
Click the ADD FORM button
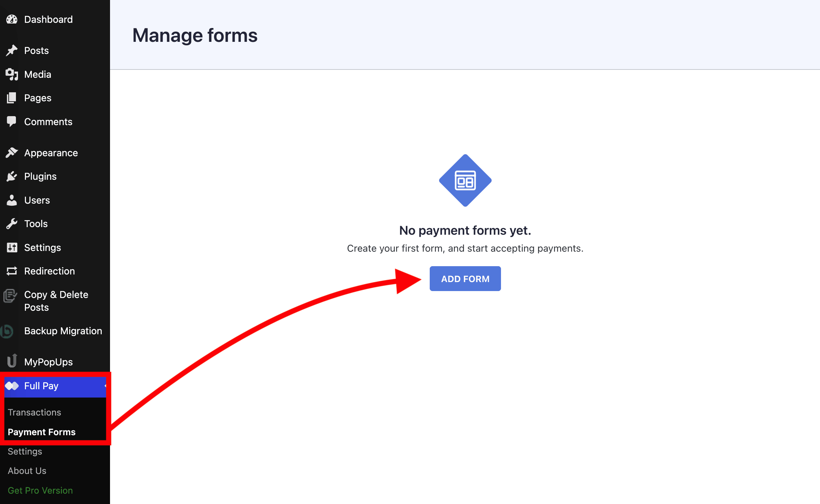pyautogui.click(x=465, y=279)
